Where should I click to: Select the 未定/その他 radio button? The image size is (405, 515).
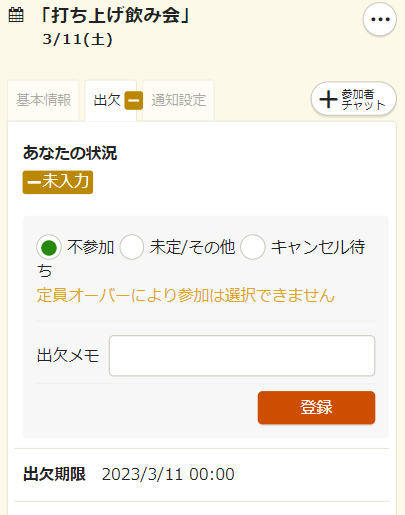131,247
